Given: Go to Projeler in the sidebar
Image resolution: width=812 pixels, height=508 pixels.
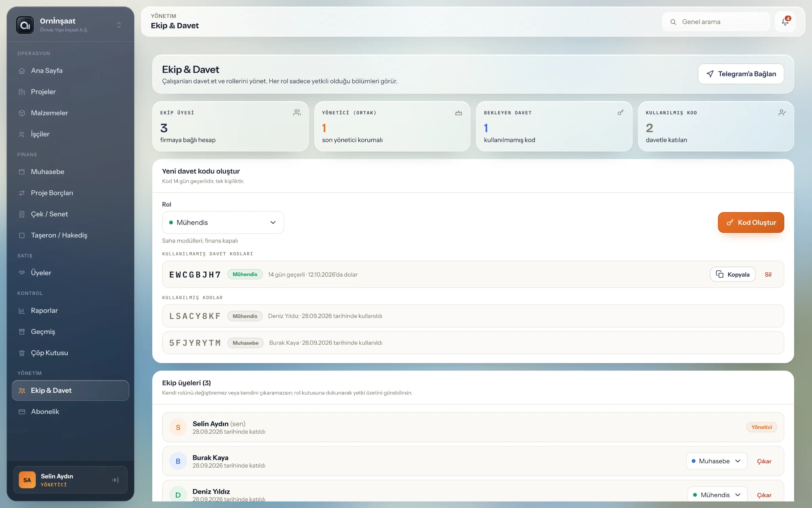Looking at the screenshot, I should coord(70,92).
